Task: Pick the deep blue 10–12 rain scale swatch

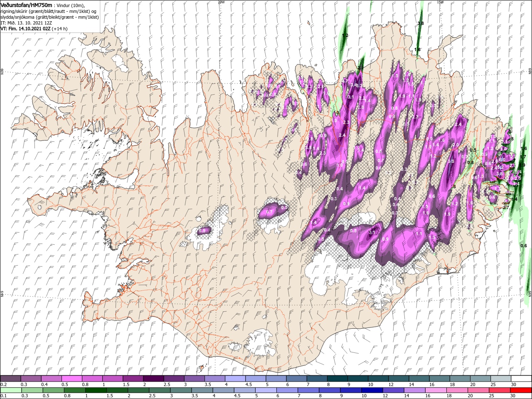Action: [x=372, y=391]
